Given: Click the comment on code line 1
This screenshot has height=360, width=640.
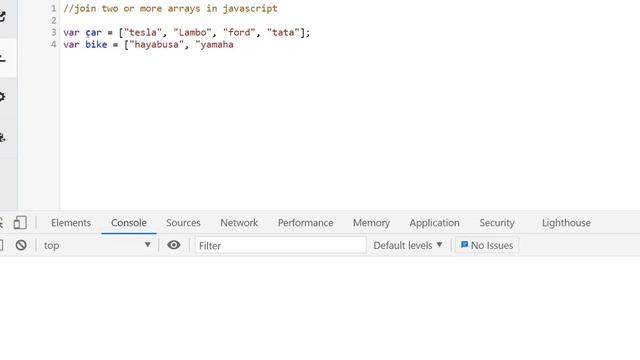Looking at the screenshot, I should [170, 9].
